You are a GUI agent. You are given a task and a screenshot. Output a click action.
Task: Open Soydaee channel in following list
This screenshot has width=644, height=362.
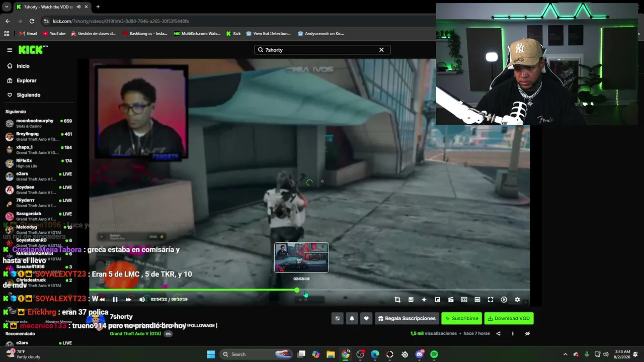pos(38,190)
